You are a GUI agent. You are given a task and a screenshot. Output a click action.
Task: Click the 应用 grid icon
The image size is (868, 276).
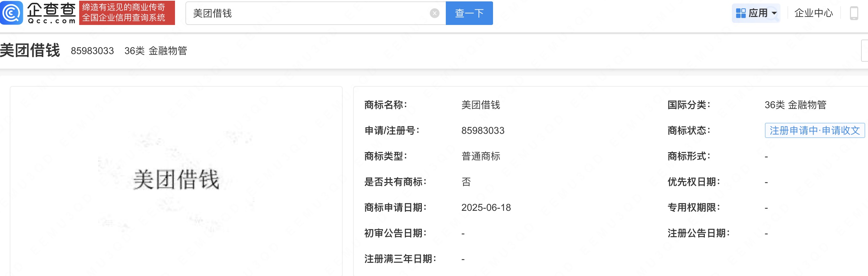[x=741, y=13]
